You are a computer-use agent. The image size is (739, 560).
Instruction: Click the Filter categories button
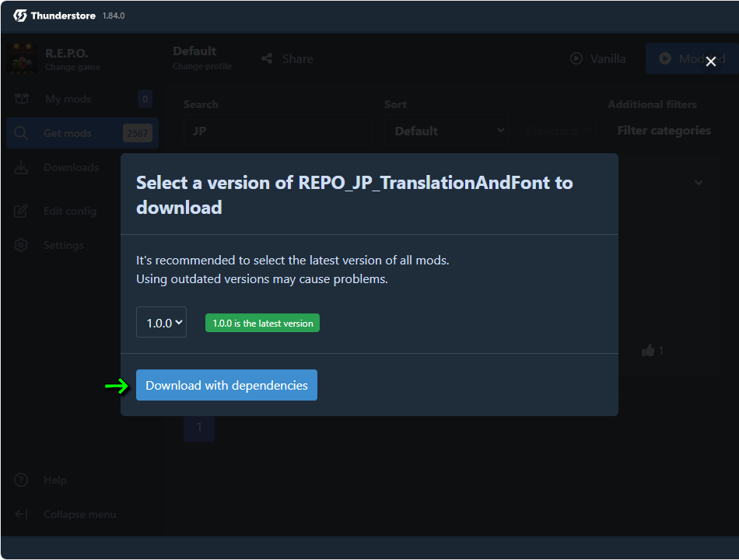coord(664,131)
